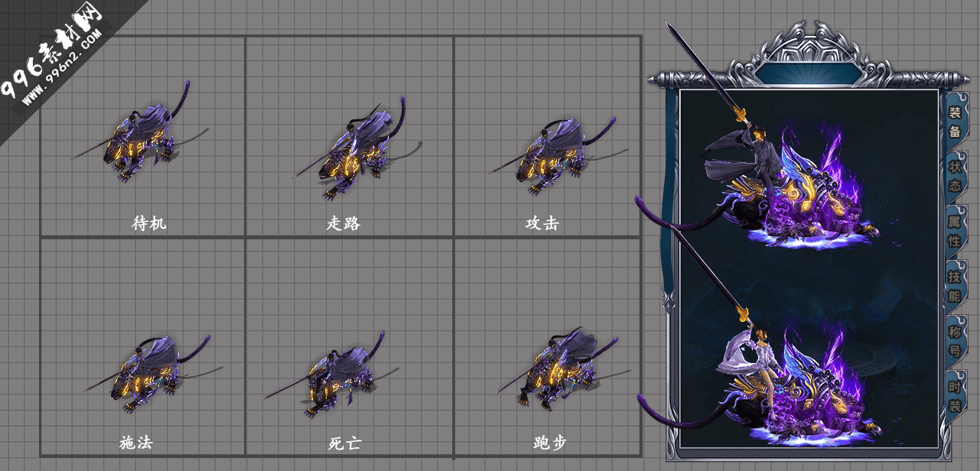Switch to the 称号 title tab
Viewport: 980px width, 471px height.
(955, 341)
